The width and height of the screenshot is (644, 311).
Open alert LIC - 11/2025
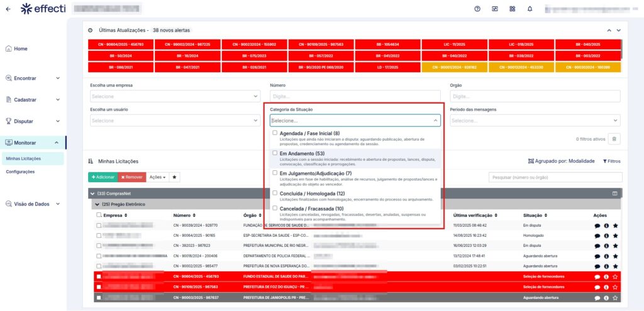pyautogui.click(x=454, y=45)
